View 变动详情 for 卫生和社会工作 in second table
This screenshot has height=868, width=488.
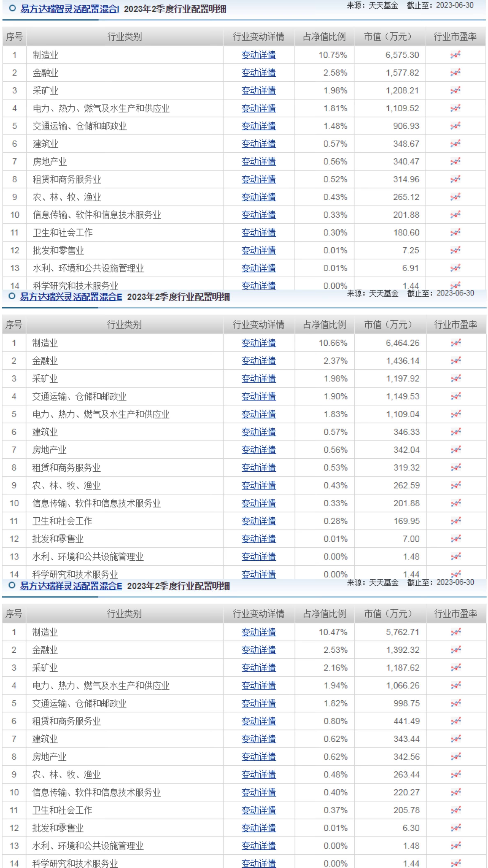point(258,521)
